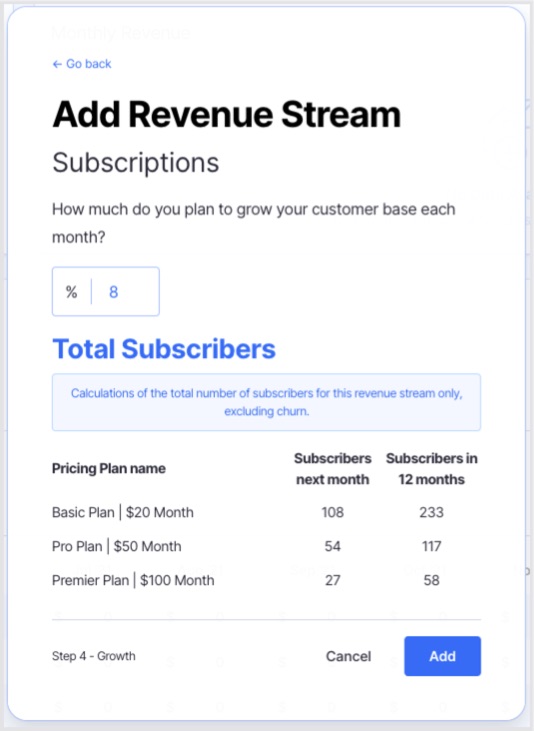Click the customer base growth question text
The image size is (534, 731).
coord(254,223)
